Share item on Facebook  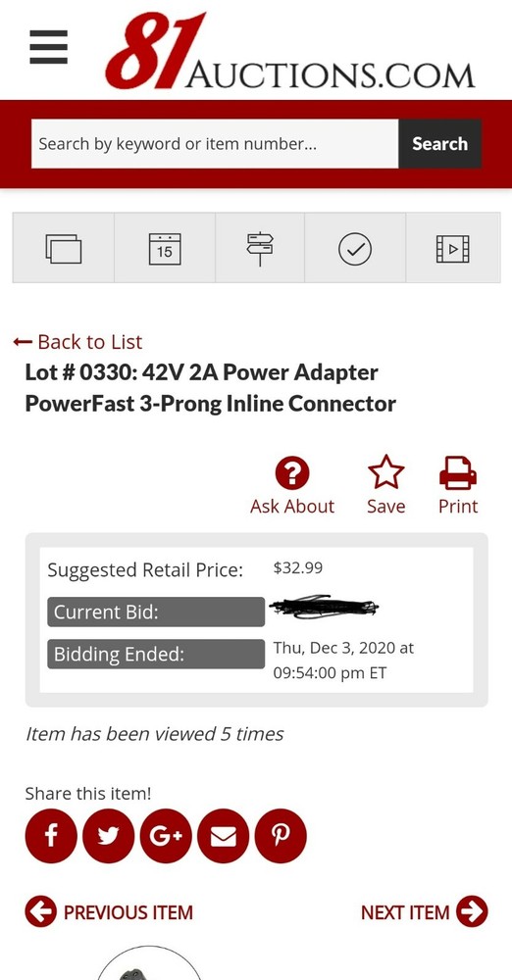(51, 836)
